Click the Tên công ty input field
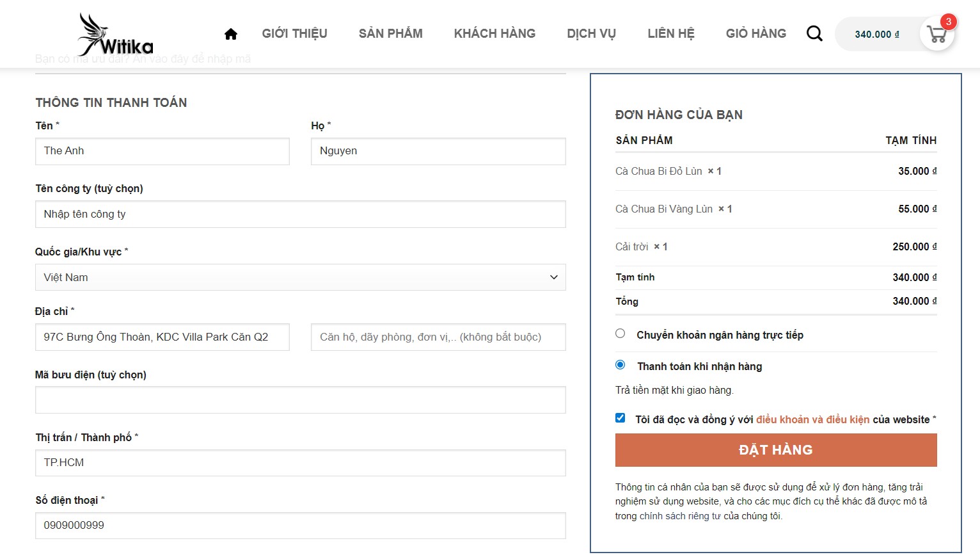 [300, 214]
